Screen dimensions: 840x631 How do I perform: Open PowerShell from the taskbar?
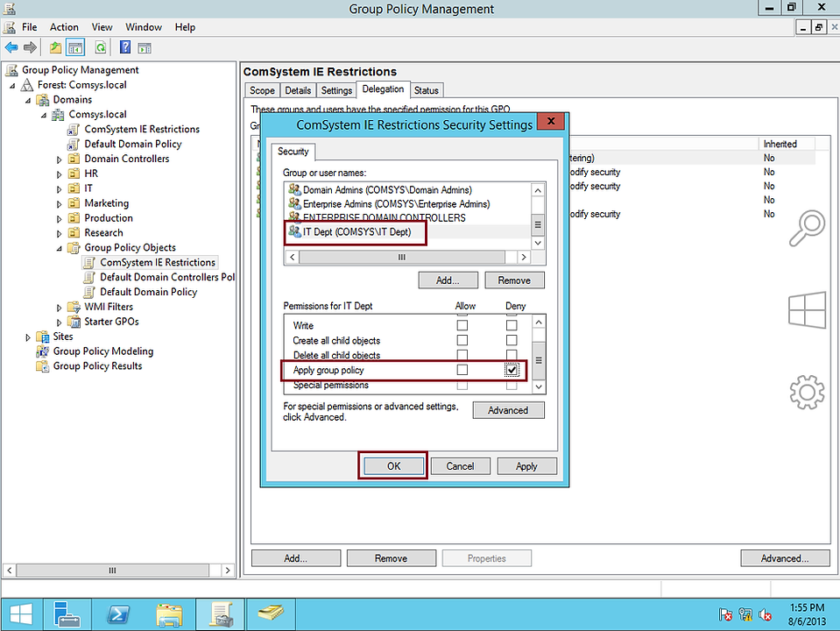point(118,614)
